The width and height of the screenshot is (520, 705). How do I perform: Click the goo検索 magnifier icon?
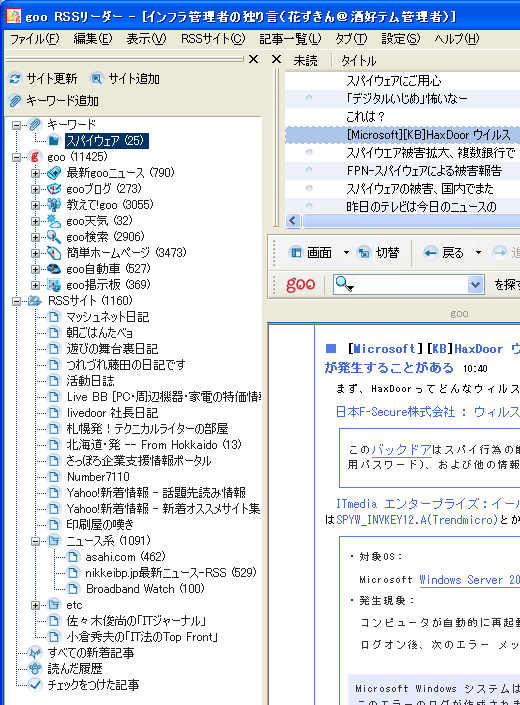tap(54, 236)
